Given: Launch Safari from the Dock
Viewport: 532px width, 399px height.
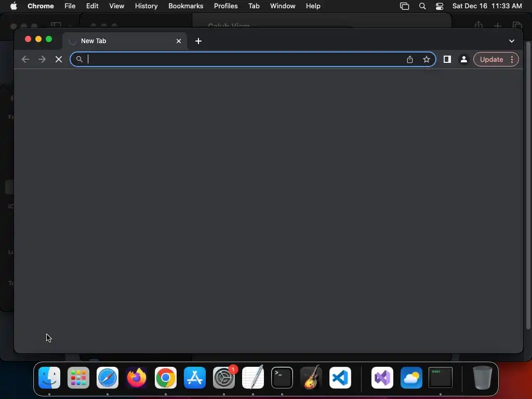Looking at the screenshot, I should pyautogui.click(x=108, y=378).
